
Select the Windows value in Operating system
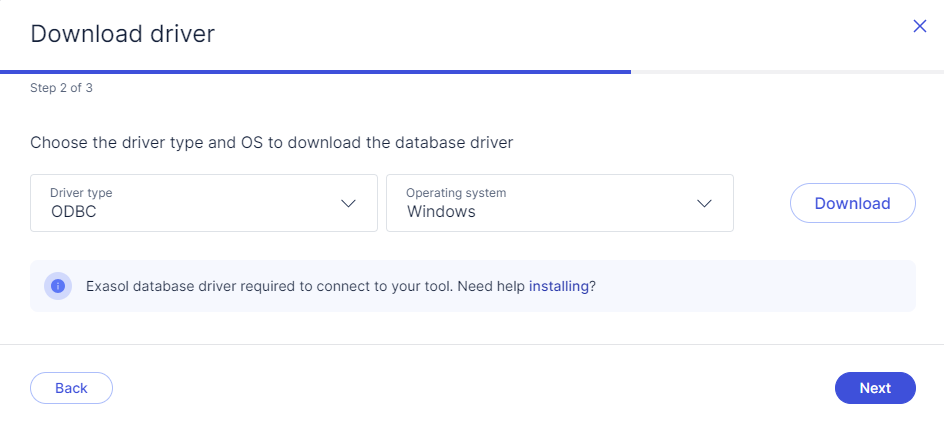click(441, 212)
